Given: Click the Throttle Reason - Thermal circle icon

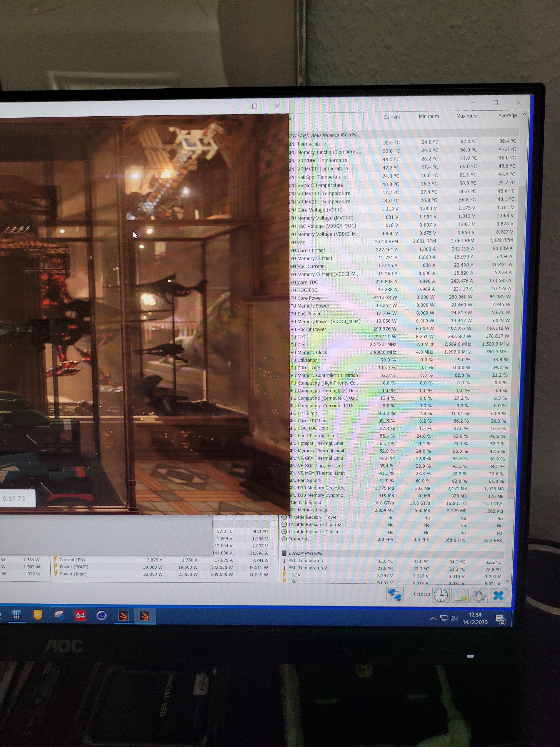Looking at the screenshot, I should [284, 524].
